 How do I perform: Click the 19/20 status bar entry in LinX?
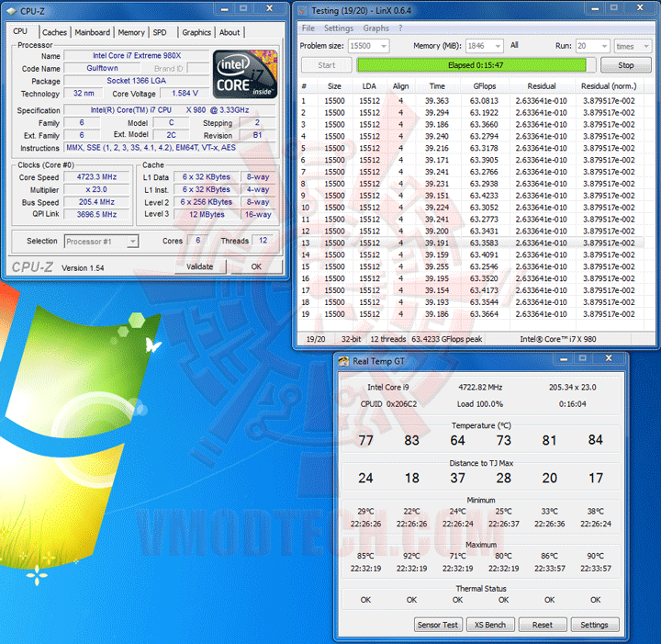point(316,339)
